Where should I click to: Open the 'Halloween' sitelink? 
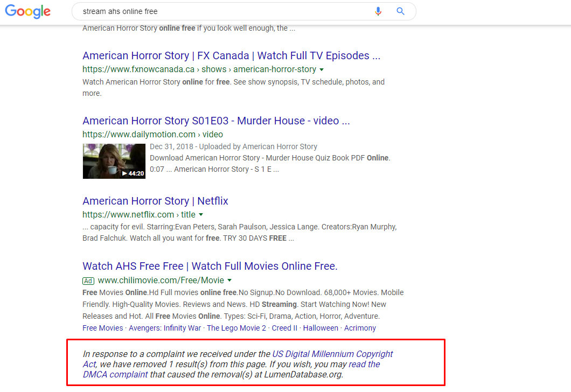(321, 328)
